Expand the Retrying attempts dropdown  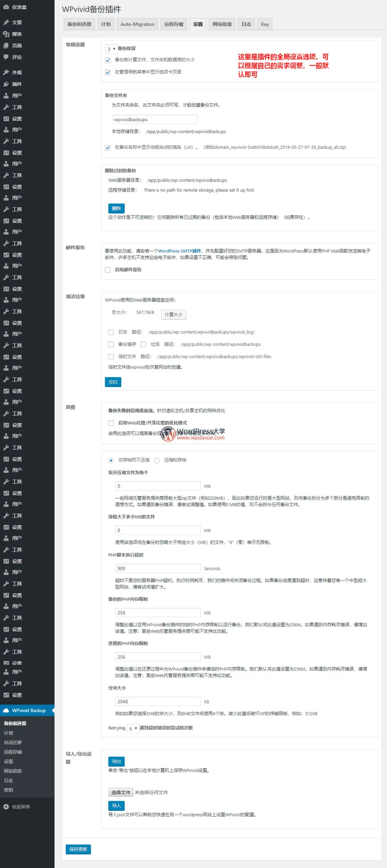[x=133, y=728]
